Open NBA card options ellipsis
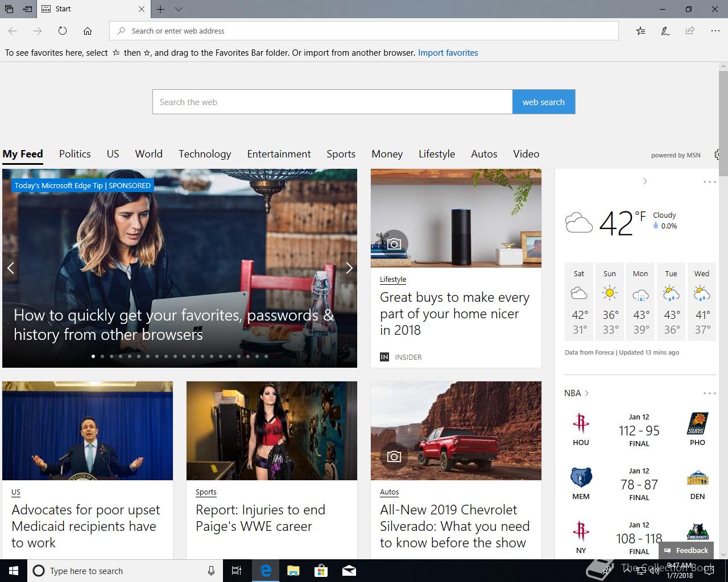Screen dimensions: 728x582 click(709, 393)
